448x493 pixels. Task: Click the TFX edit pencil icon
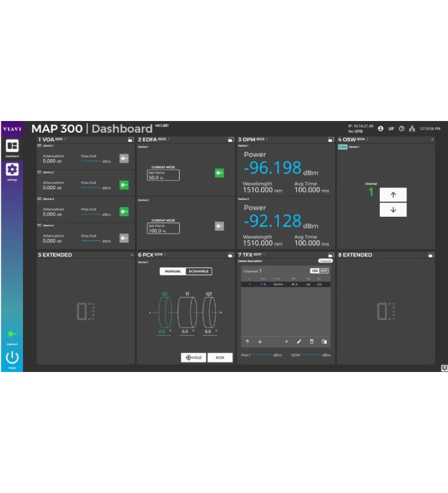click(299, 341)
